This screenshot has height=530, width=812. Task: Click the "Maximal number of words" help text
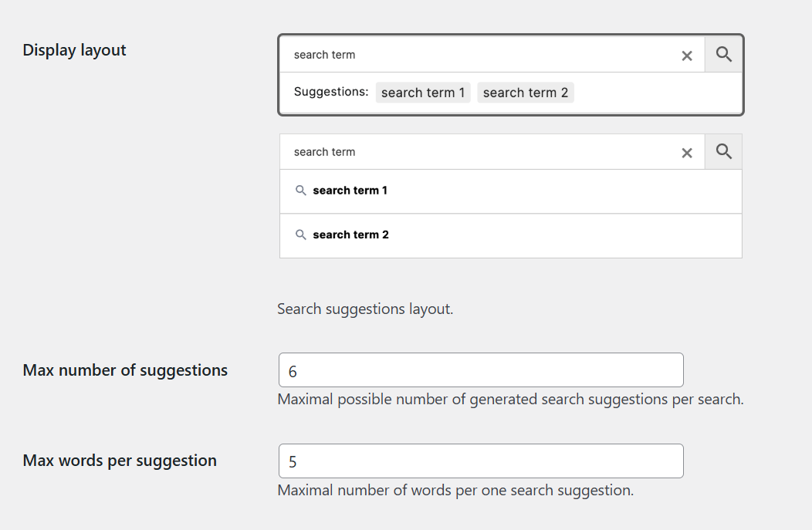pyautogui.click(x=455, y=490)
